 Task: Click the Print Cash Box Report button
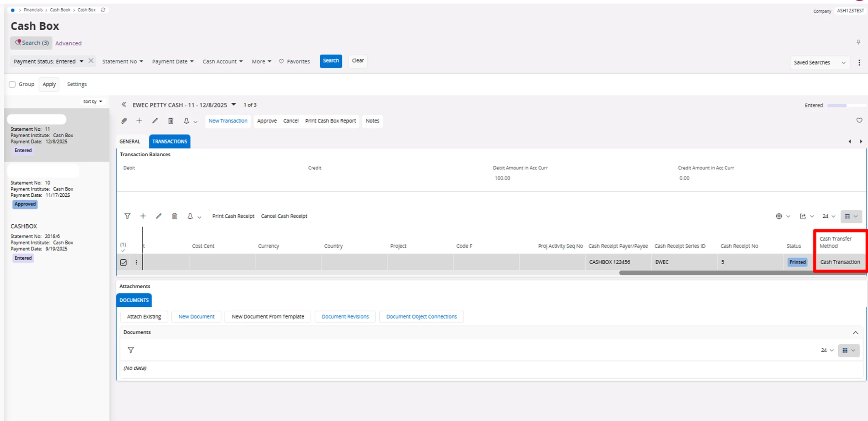tap(330, 121)
